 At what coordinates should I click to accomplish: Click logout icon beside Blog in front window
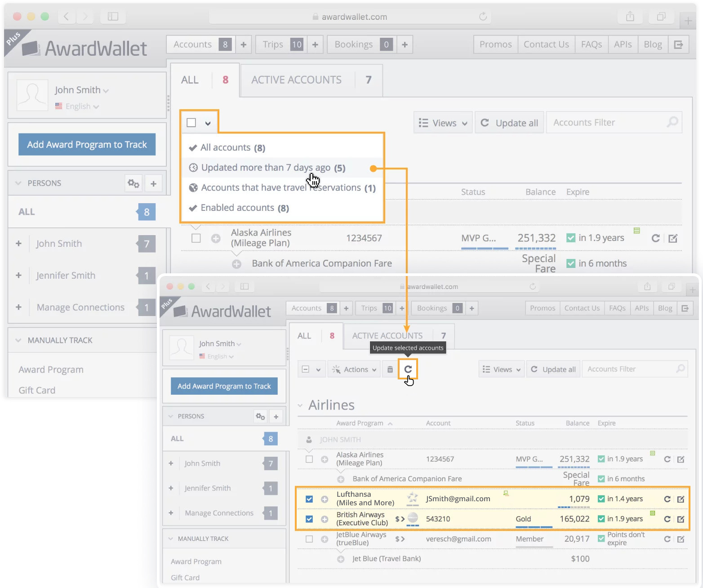point(685,308)
